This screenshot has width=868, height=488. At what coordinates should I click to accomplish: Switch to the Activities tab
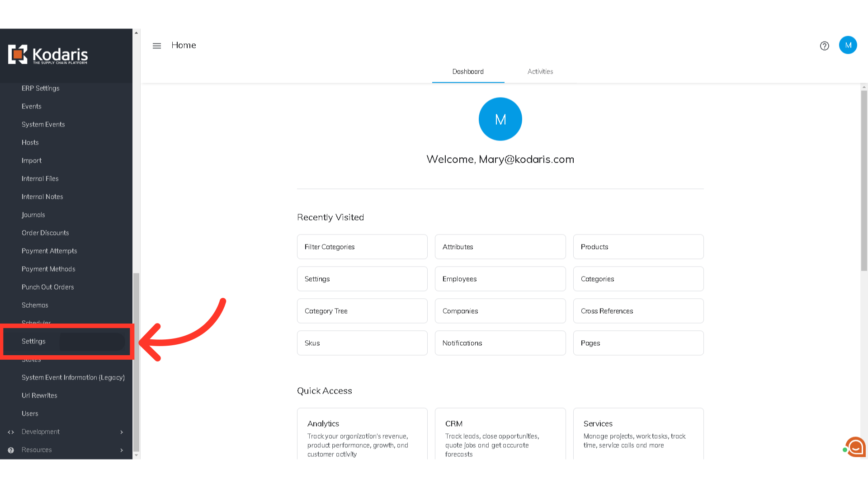coord(540,71)
